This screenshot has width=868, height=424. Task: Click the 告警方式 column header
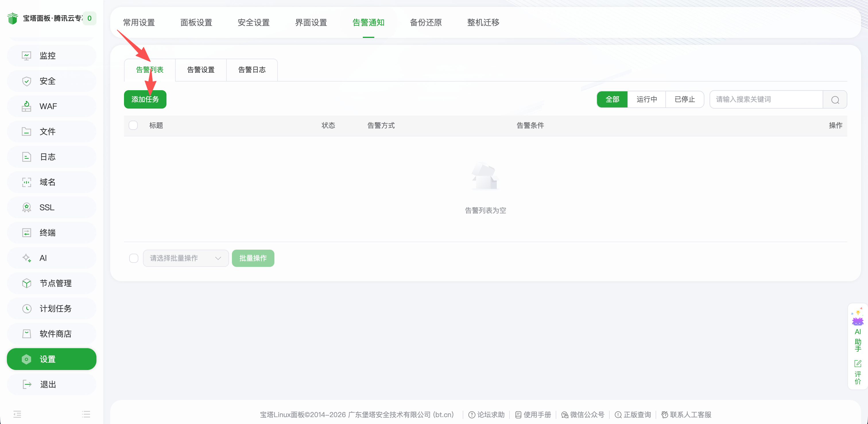[381, 126]
